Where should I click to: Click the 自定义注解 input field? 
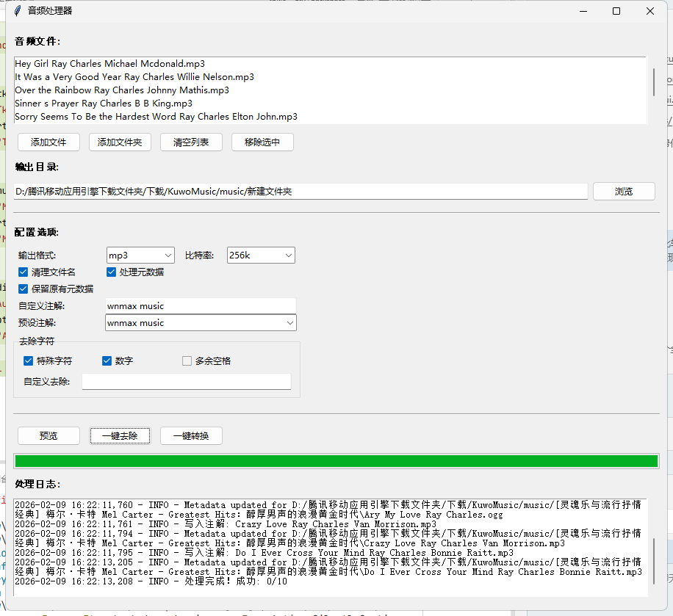(201, 305)
